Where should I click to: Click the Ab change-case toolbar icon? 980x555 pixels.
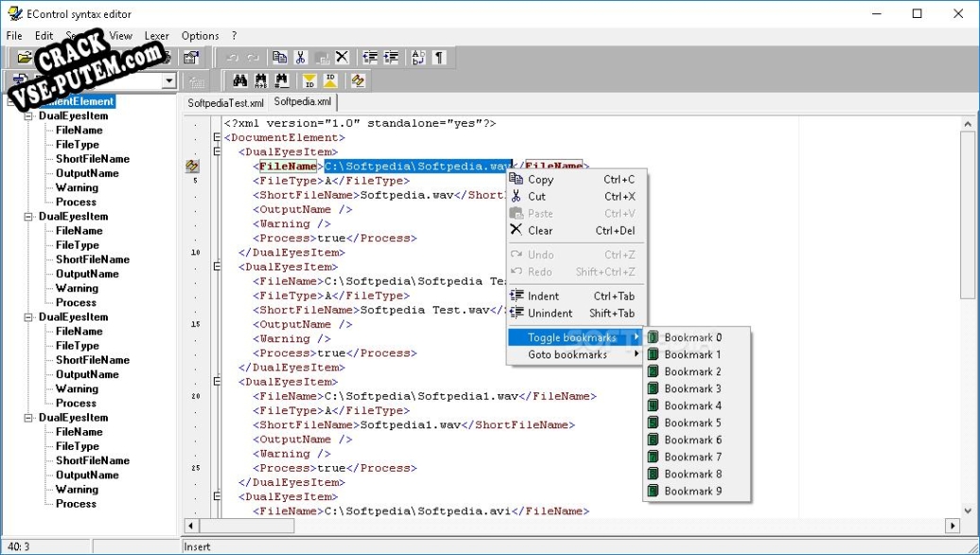point(418,58)
